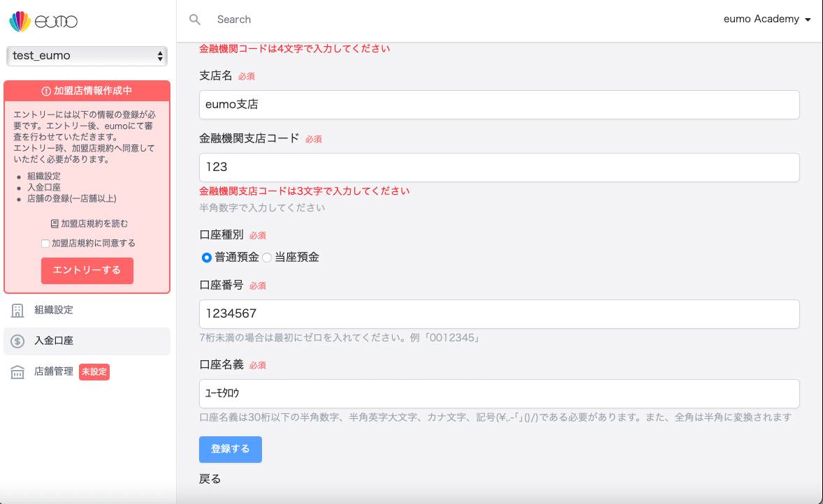Click the 未設定 badge

(x=94, y=372)
